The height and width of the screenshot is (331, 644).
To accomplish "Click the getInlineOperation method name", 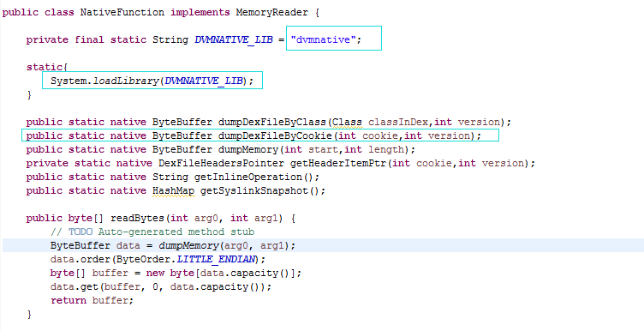I will (247, 177).
